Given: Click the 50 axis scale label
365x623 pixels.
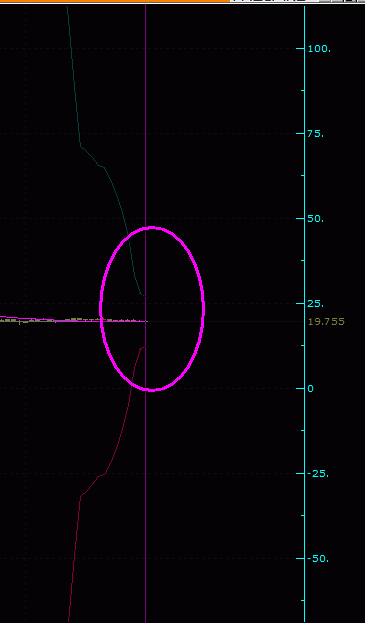Looking at the screenshot, I should 316,219.
